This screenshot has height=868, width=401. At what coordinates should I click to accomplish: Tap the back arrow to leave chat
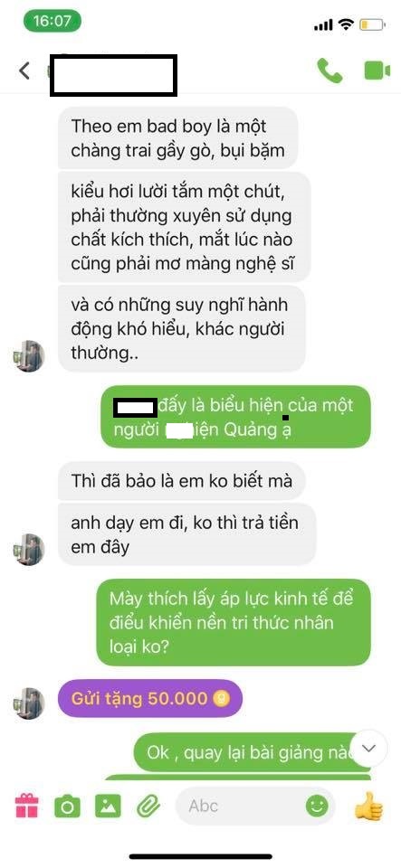pyautogui.click(x=24, y=71)
